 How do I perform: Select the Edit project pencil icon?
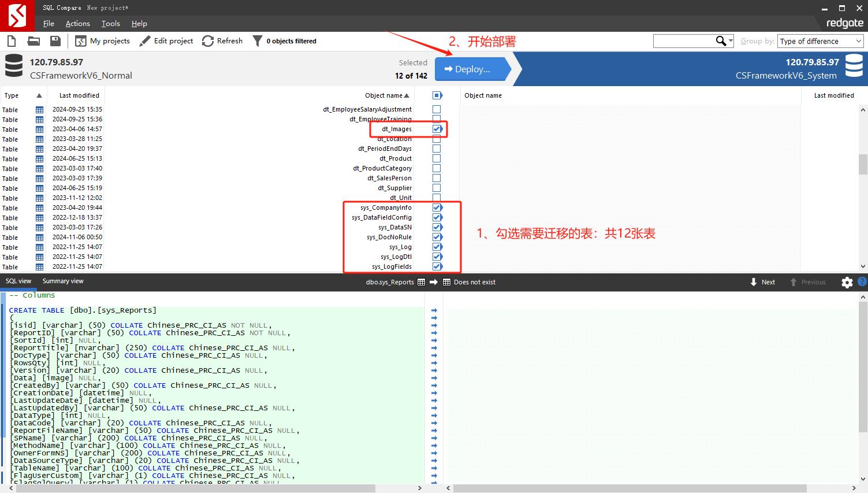point(144,40)
